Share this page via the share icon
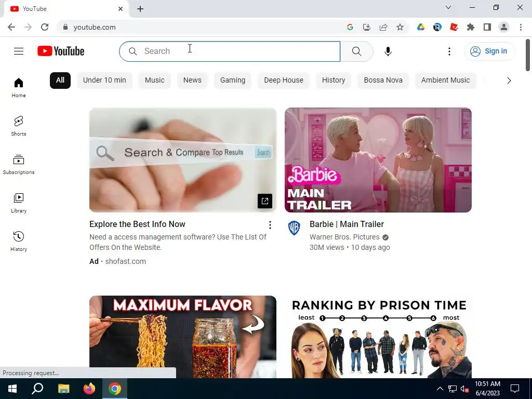Screen dimensions: 532x399 [x=383, y=27]
